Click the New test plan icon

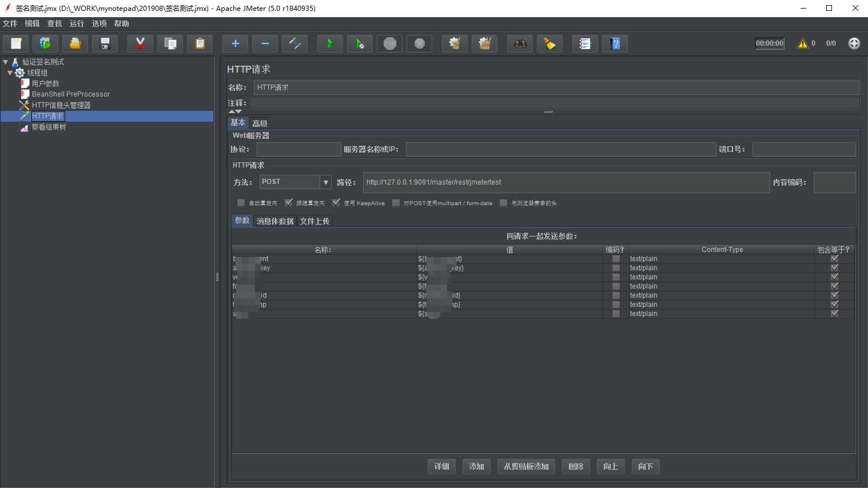tap(16, 43)
